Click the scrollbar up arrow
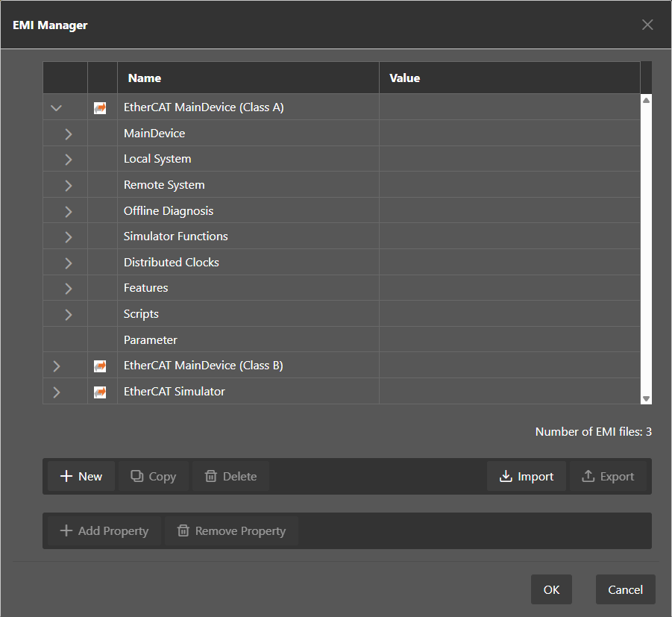The height and width of the screenshot is (617, 672). pos(646,100)
